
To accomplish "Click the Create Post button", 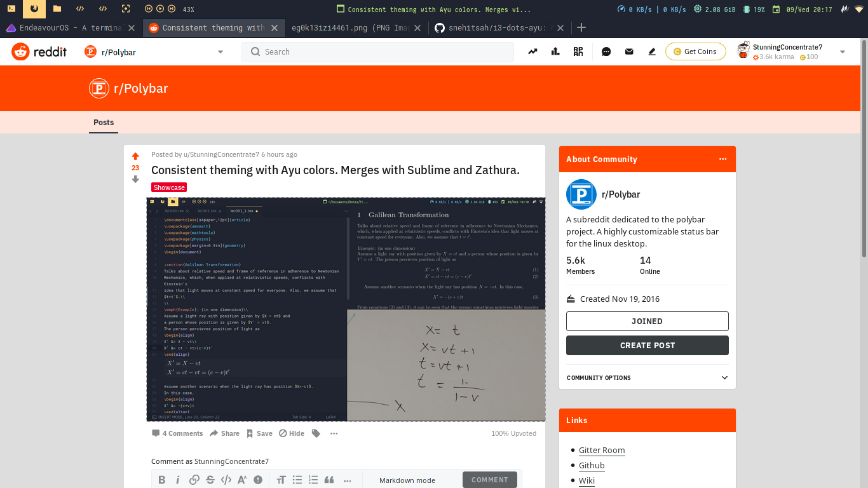I will click(x=647, y=345).
